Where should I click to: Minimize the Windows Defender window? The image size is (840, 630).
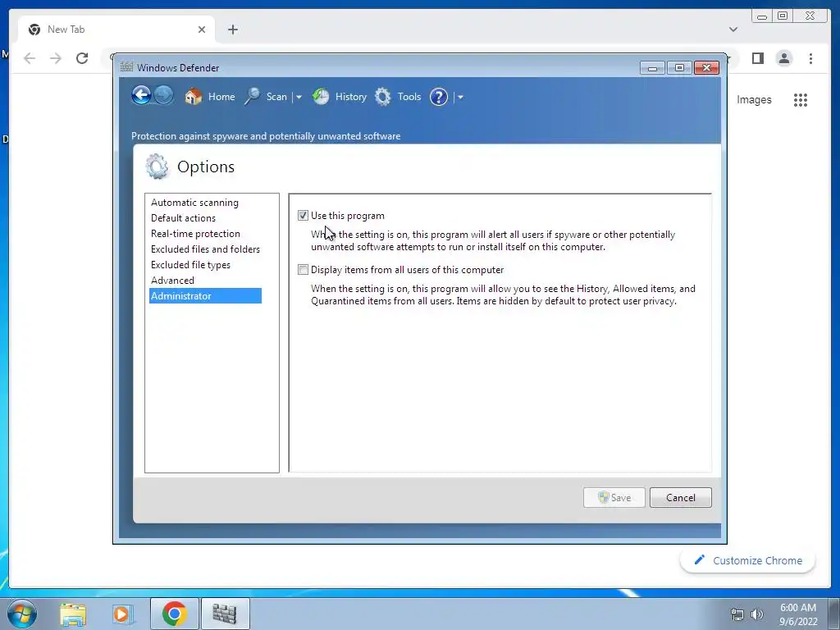(x=652, y=67)
